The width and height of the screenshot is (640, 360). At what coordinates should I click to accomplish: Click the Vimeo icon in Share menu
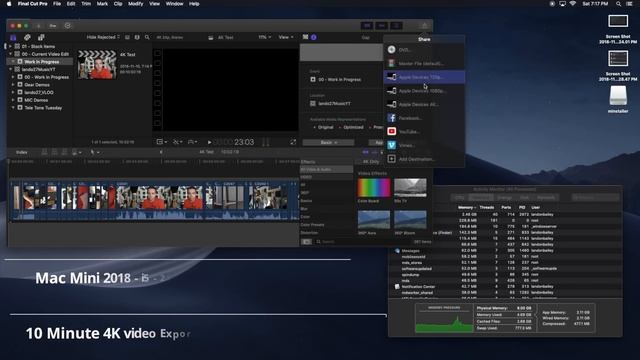click(391, 145)
